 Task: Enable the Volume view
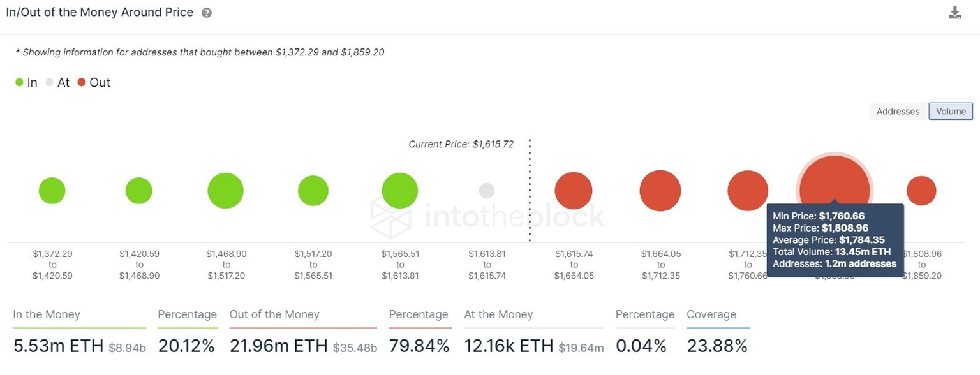951,111
